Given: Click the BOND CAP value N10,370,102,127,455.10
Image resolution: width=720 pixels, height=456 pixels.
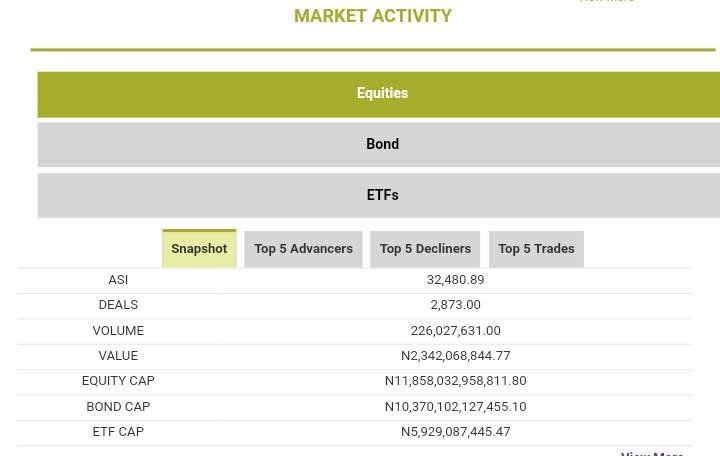Looking at the screenshot, I should pos(455,407).
